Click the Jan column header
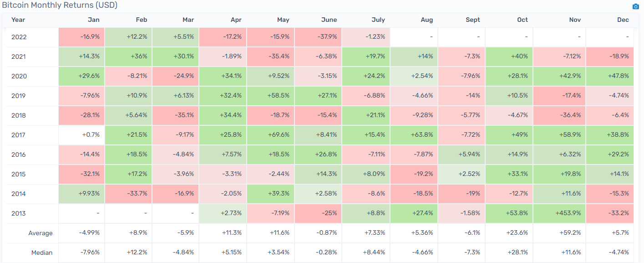Viewport: 644px width, 263px height. click(93, 20)
